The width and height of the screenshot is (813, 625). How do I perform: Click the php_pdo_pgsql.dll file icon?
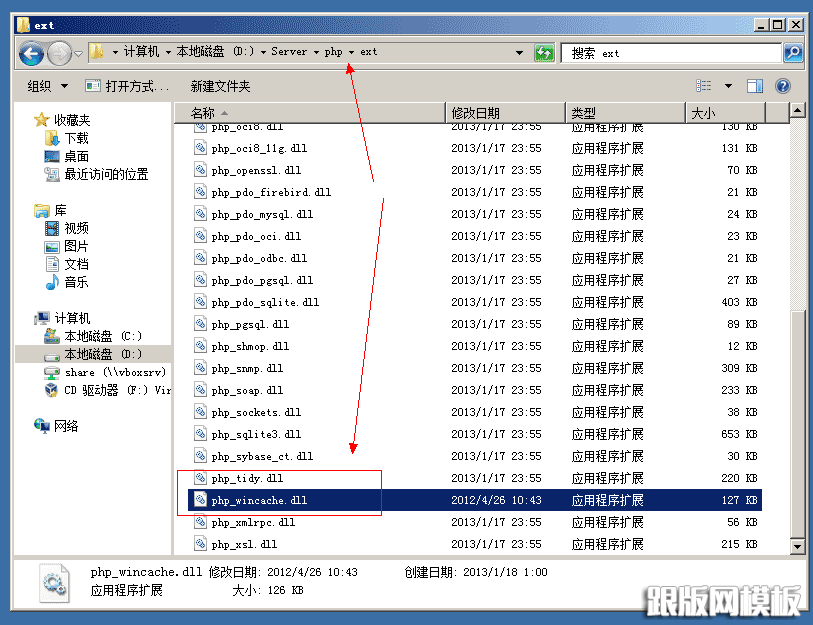200,280
